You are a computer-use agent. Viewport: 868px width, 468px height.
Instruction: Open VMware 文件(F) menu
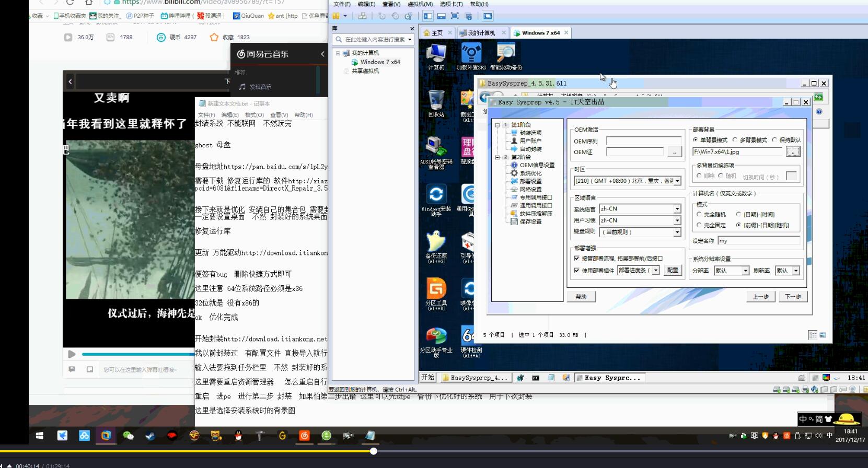pos(342,4)
